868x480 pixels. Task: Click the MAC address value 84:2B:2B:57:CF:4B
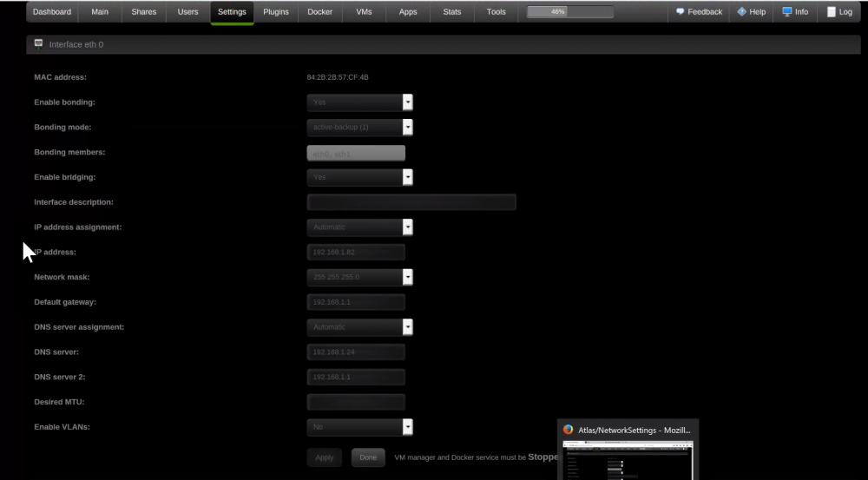(x=338, y=77)
